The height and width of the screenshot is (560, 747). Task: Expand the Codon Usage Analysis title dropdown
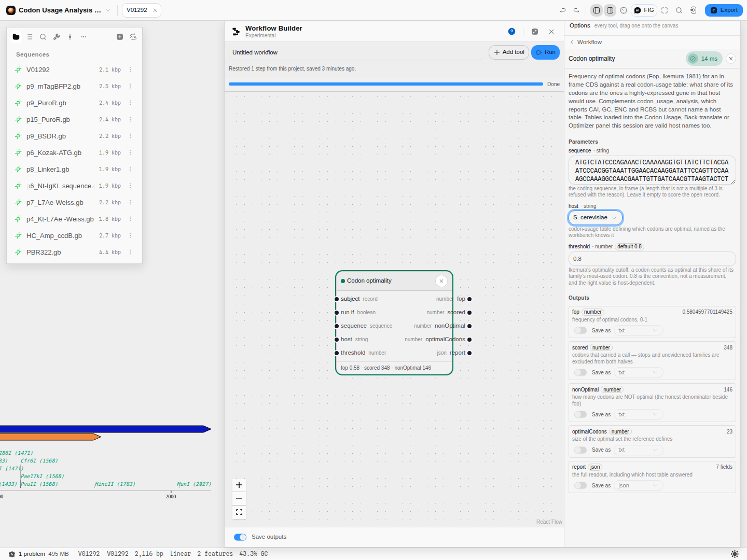click(108, 10)
